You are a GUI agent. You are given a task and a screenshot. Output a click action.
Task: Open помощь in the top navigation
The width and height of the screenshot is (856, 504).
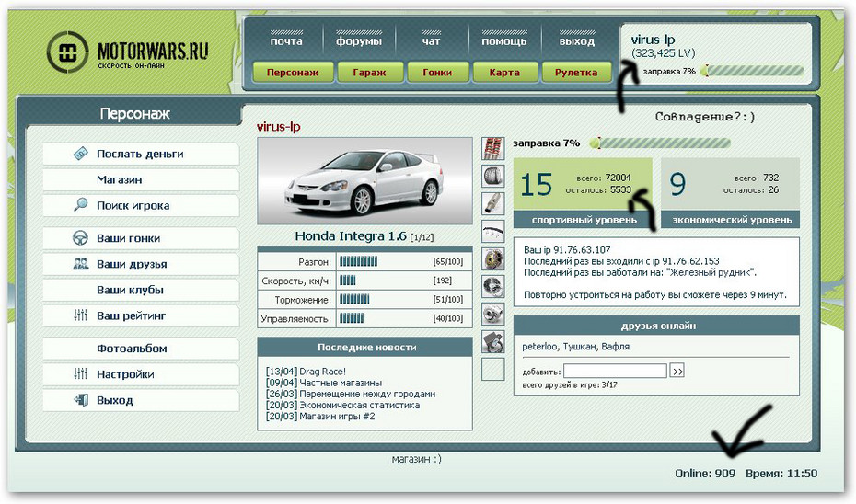coord(503,40)
